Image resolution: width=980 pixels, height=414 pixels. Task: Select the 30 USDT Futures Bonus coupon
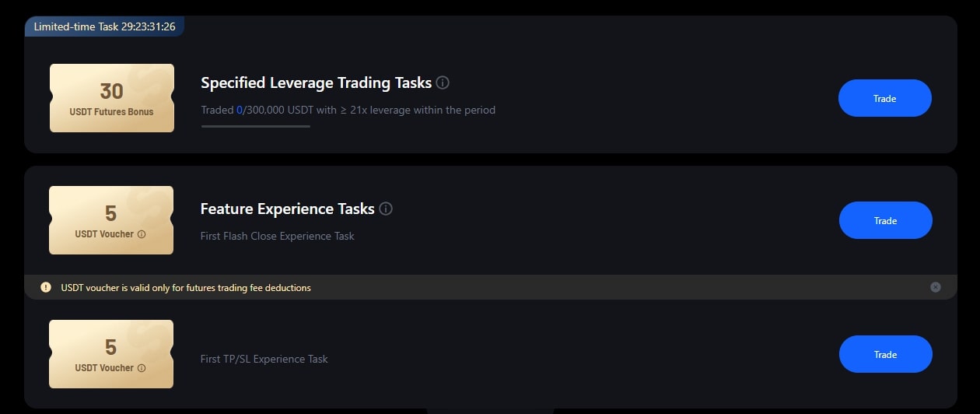point(111,98)
